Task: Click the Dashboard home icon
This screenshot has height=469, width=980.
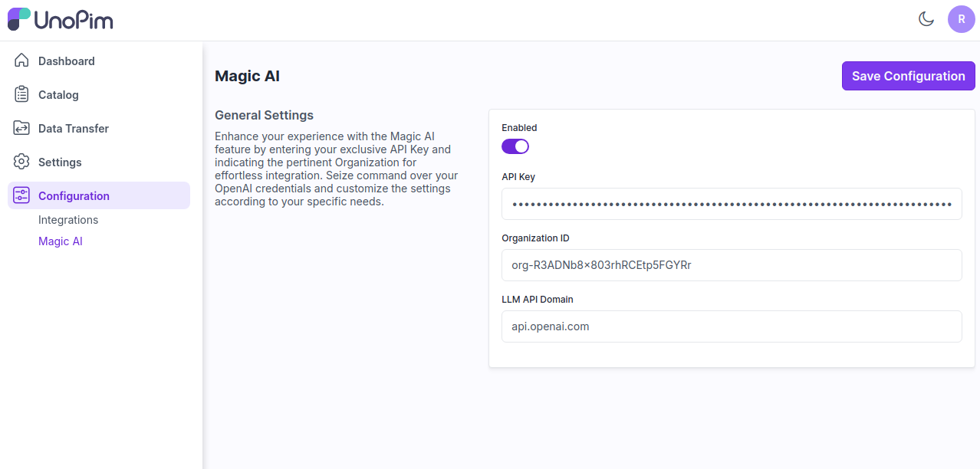Action: pos(21,61)
